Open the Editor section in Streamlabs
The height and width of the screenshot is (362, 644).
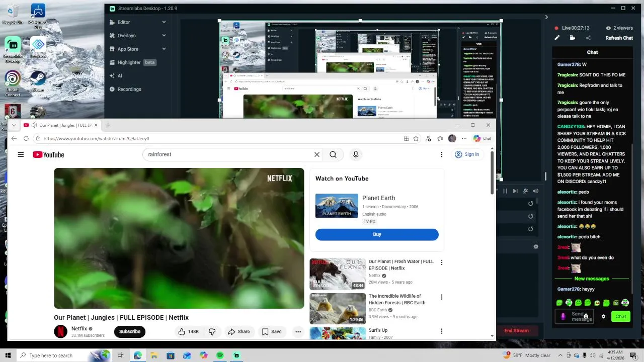tap(124, 22)
